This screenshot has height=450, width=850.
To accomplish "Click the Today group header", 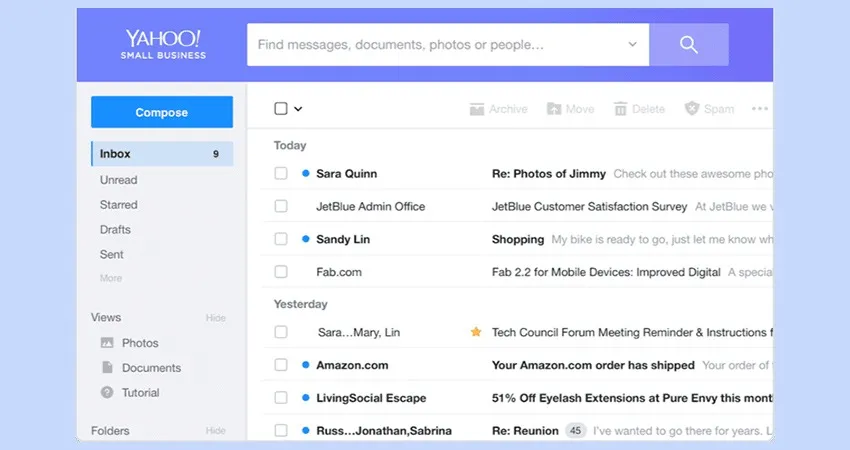I will [290, 145].
